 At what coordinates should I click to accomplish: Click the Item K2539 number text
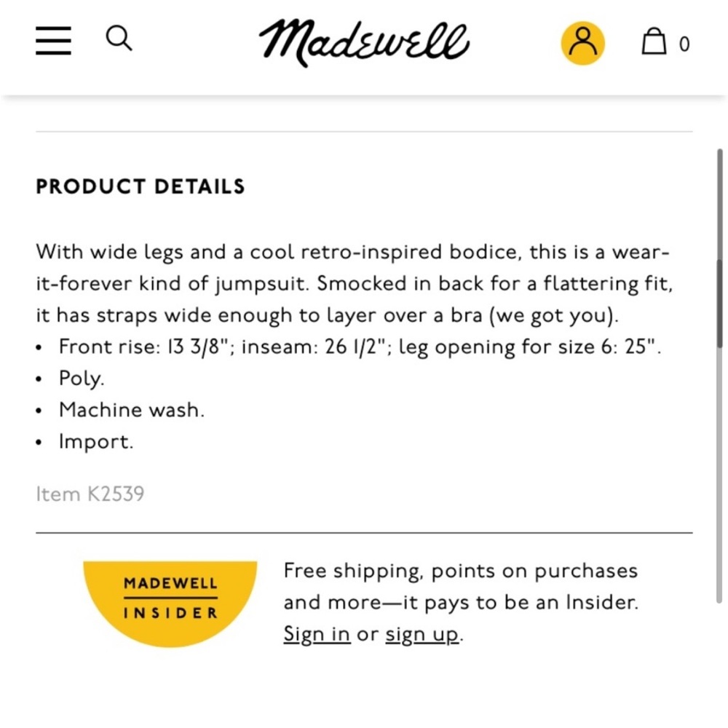(x=90, y=494)
